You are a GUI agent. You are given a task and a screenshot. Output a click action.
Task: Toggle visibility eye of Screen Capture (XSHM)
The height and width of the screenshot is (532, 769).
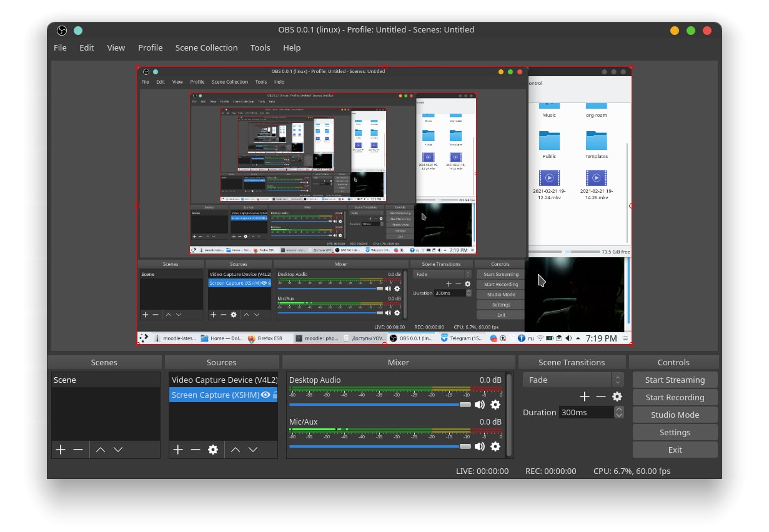tap(265, 395)
